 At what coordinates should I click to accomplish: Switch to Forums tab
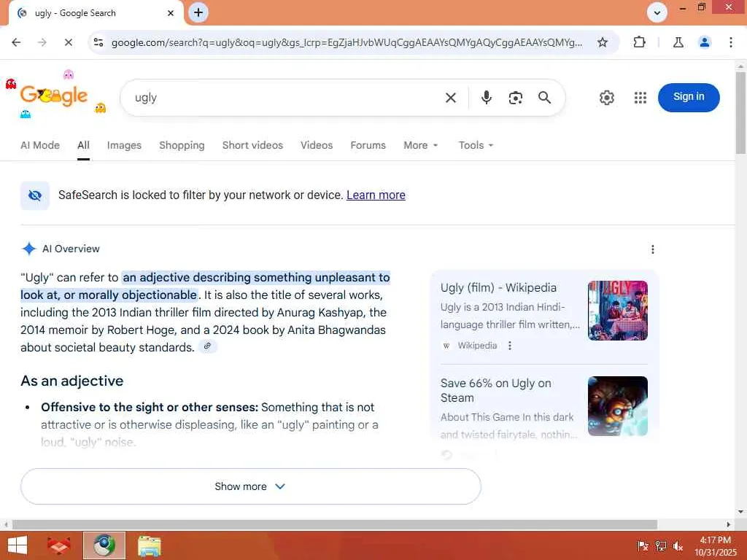(368, 145)
